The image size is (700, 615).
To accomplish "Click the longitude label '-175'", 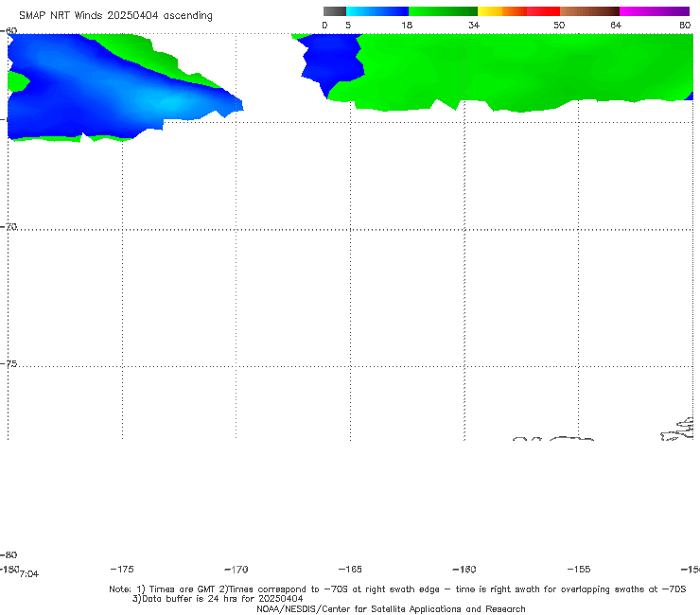I will tap(122, 570).
